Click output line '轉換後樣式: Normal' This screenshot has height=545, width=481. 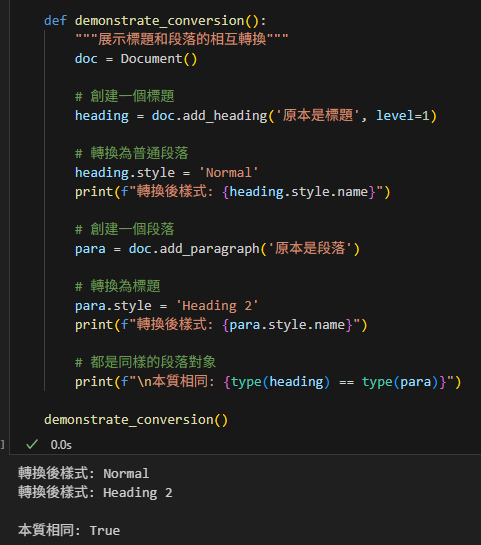pos(83,473)
